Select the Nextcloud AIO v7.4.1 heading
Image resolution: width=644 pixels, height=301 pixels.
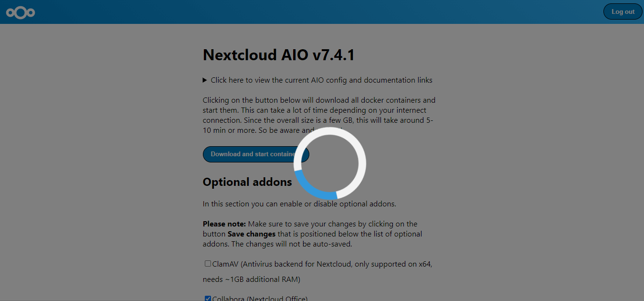(278, 55)
